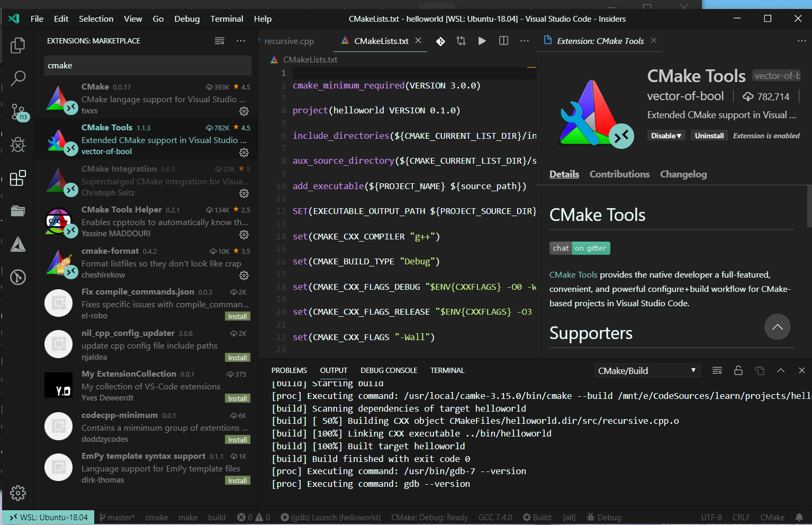
Task: Split the editor to the right
Action: click(x=503, y=41)
